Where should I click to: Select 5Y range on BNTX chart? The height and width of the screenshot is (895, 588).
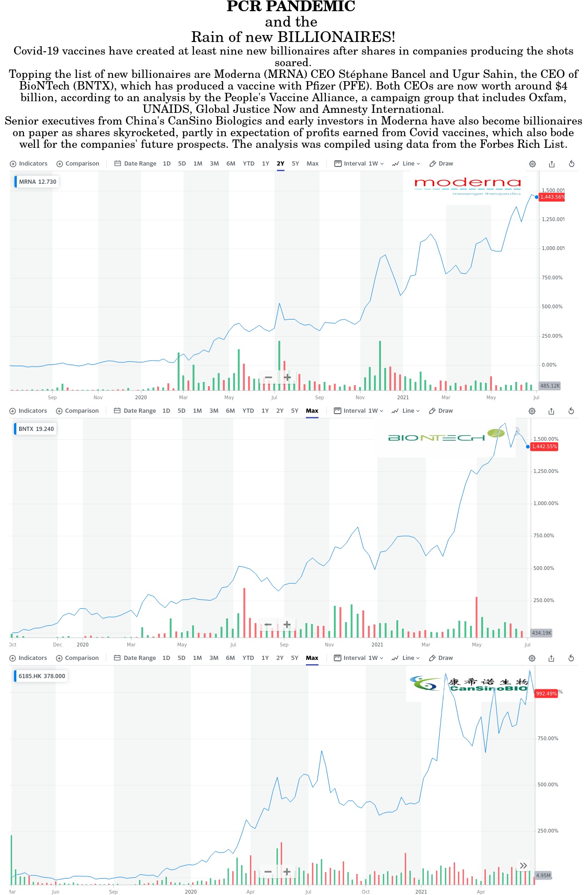click(x=295, y=411)
